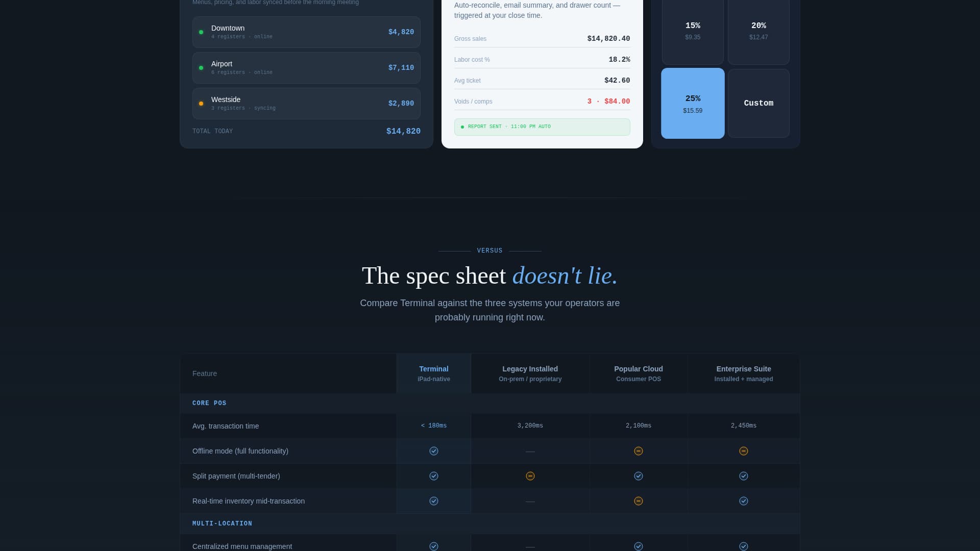The height and width of the screenshot is (551, 980).
Task: Open the Airport location card
Action: click(x=306, y=68)
